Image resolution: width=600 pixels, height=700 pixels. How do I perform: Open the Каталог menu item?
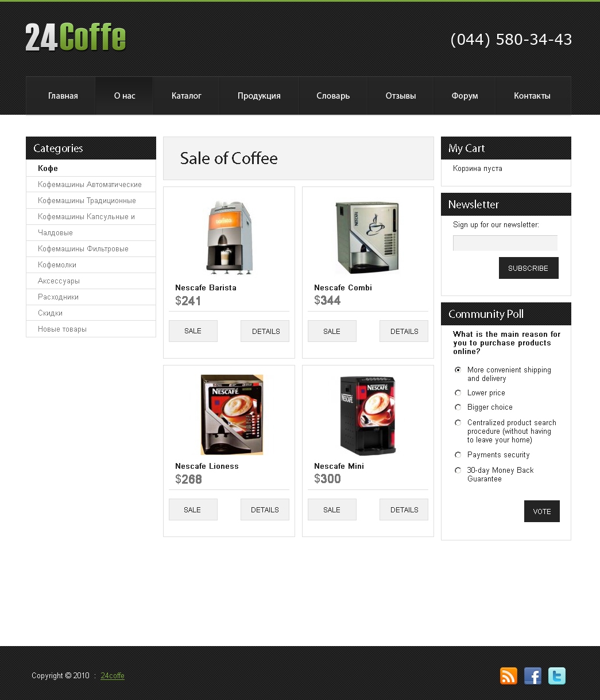(x=187, y=96)
